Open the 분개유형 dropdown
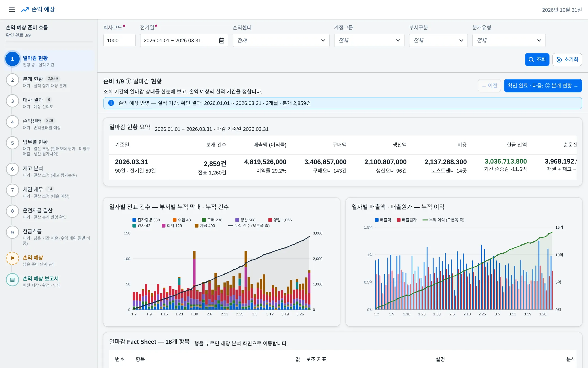Image resolution: width=588 pixels, height=368 pixels. pyautogui.click(x=509, y=41)
